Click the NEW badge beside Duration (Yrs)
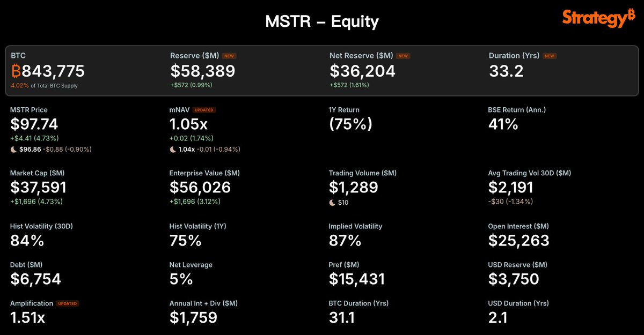Image resolution: width=644 pixels, height=335 pixels. (548, 56)
